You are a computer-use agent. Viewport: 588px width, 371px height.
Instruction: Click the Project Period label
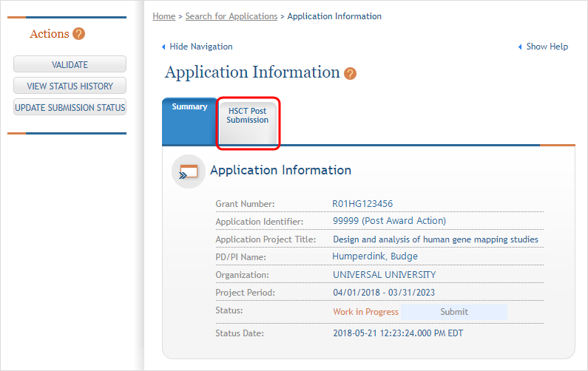click(246, 293)
